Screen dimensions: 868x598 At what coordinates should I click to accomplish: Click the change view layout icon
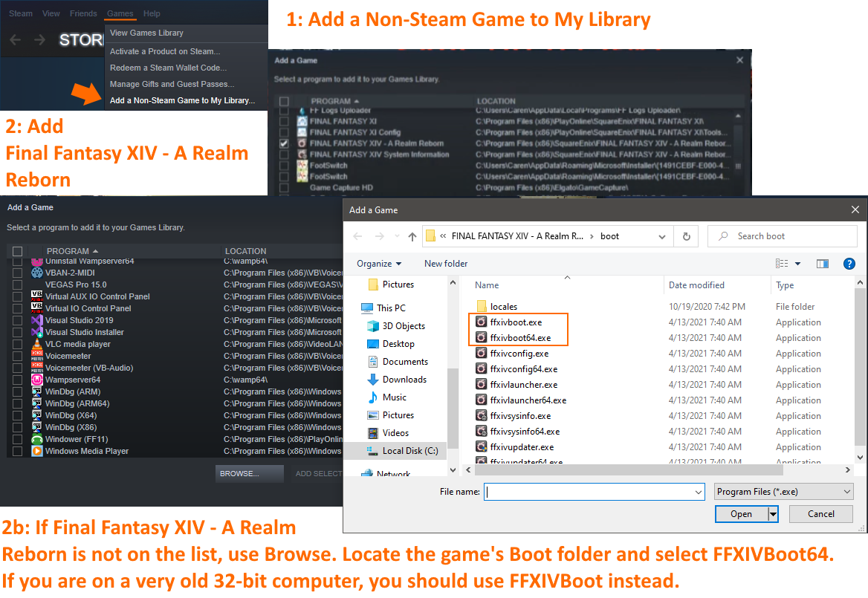point(782,264)
